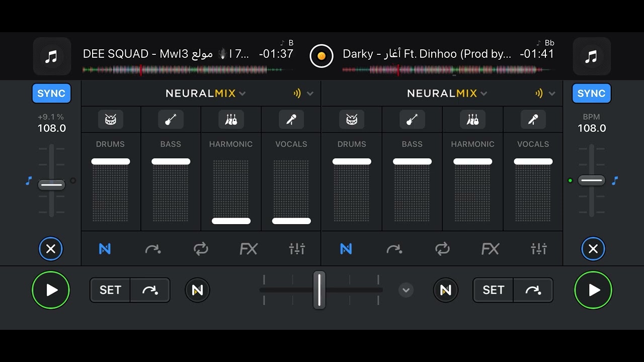
Task: Tap right deck jump-to-cue button
Action: [x=533, y=290]
